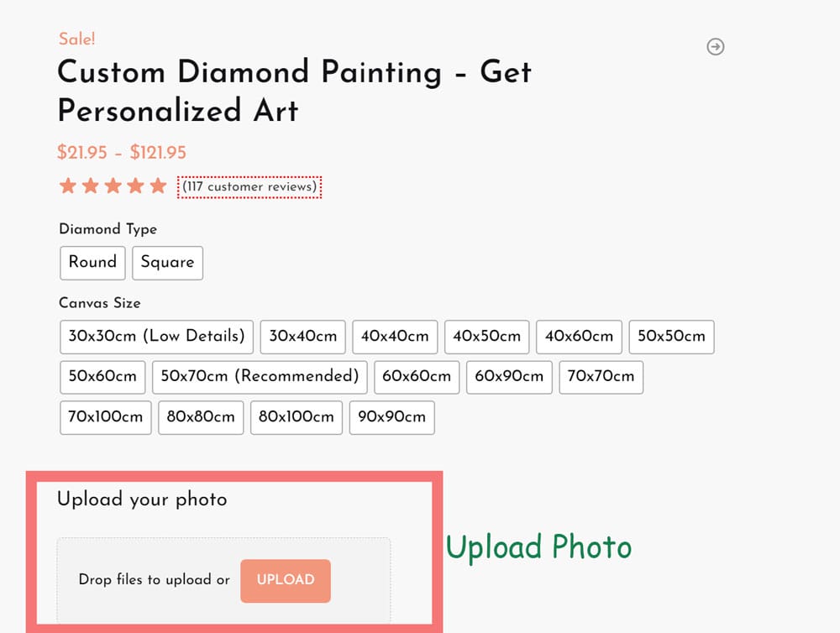The image size is (840, 633).
Task: Choose the 50x50cm canvas size
Action: (x=671, y=337)
